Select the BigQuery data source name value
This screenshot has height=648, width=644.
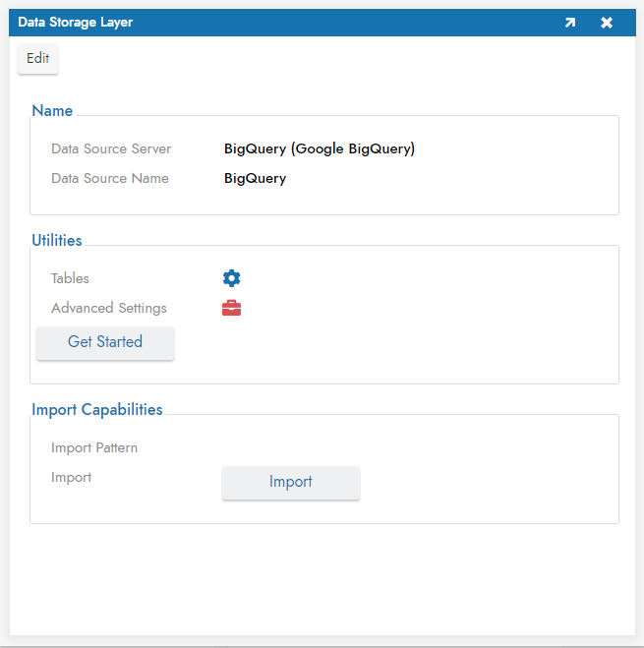pos(255,178)
